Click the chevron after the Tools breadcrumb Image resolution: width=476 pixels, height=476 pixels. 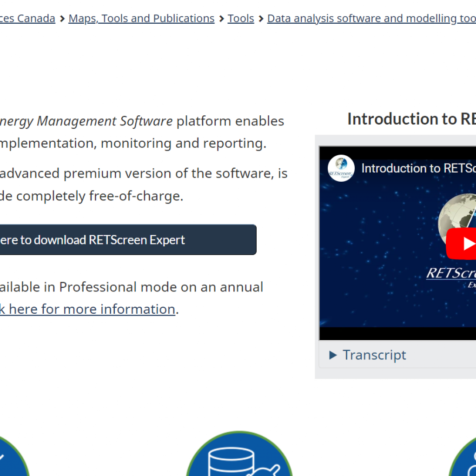(261, 19)
